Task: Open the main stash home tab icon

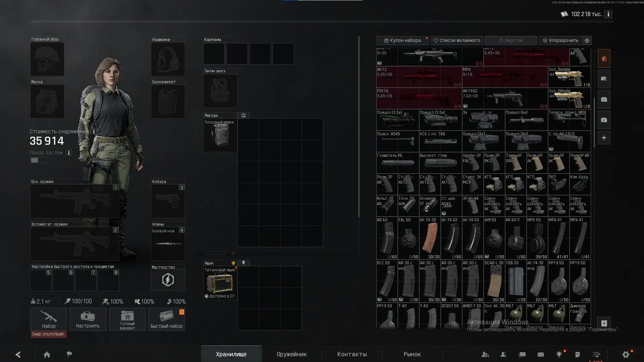Action: tap(604, 59)
